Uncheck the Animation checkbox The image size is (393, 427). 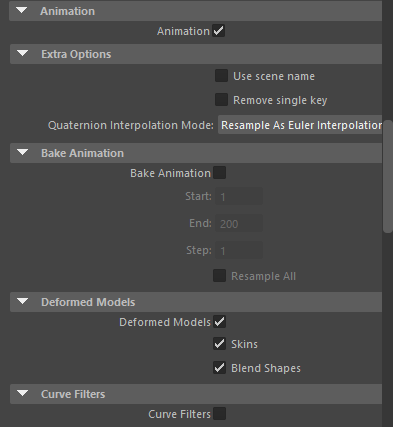(219, 31)
